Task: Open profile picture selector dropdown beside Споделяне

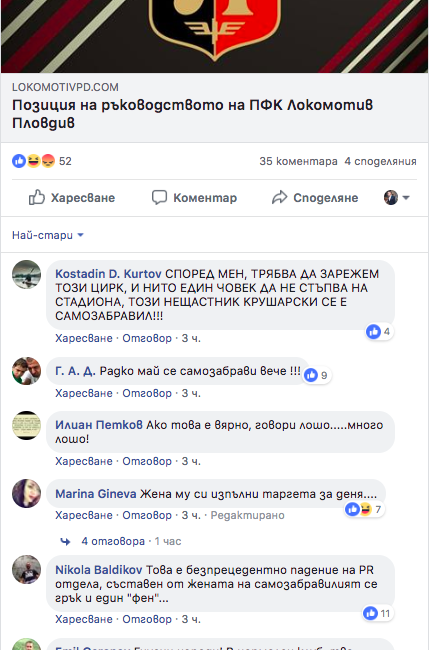Action: (x=397, y=198)
